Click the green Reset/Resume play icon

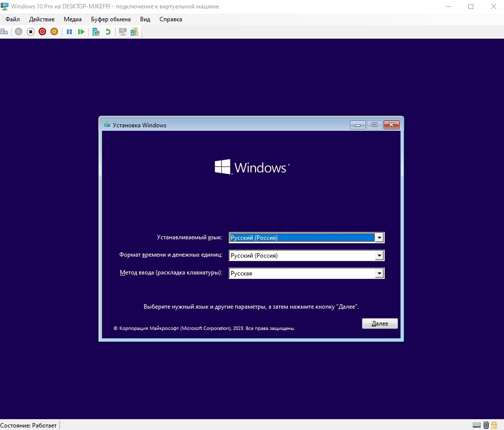[81, 32]
